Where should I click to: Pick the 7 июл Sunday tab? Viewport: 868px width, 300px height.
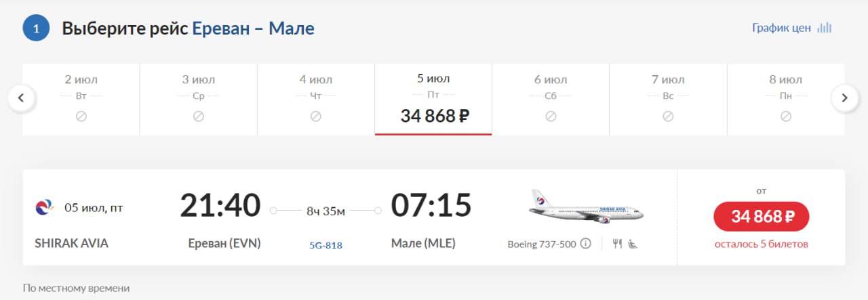(x=668, y=99)
